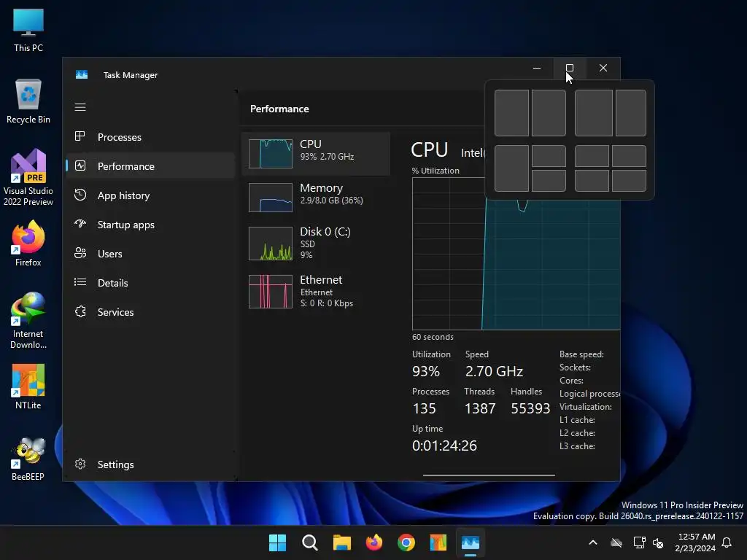Launch Firefox from the taskbar
This screenshot has height=560, width=747.
(x=374, y=542)
